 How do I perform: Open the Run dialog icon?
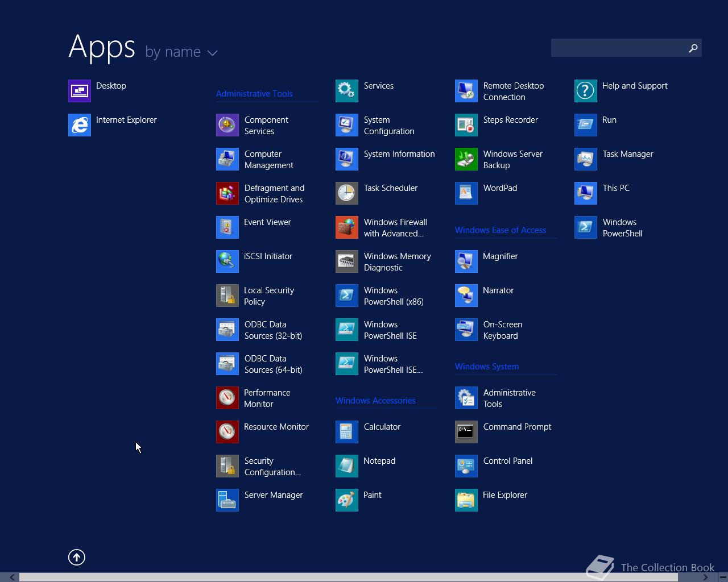(586, 125)
